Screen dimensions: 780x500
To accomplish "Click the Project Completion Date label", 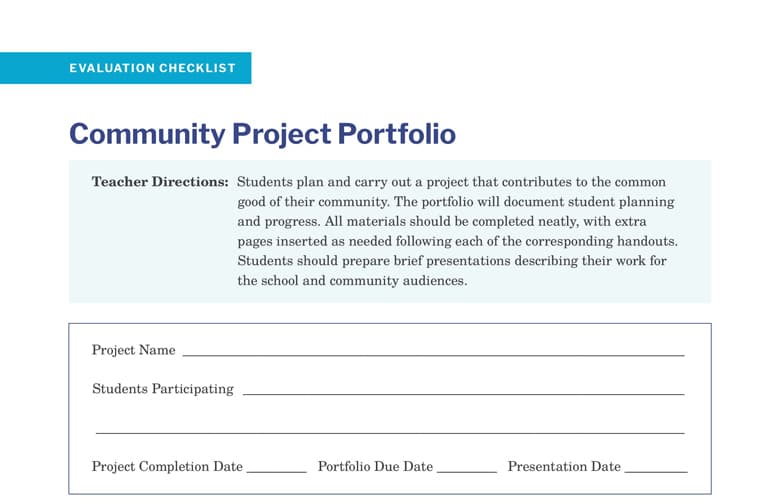I will point(167,467).
